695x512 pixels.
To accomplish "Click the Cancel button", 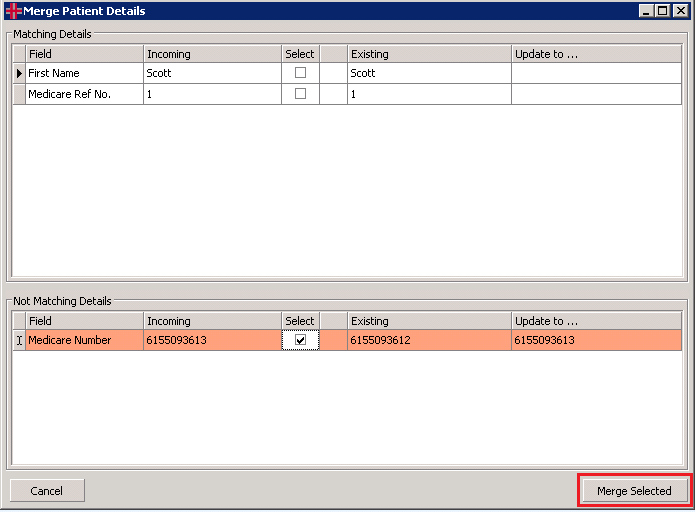I will click(47, 491).
